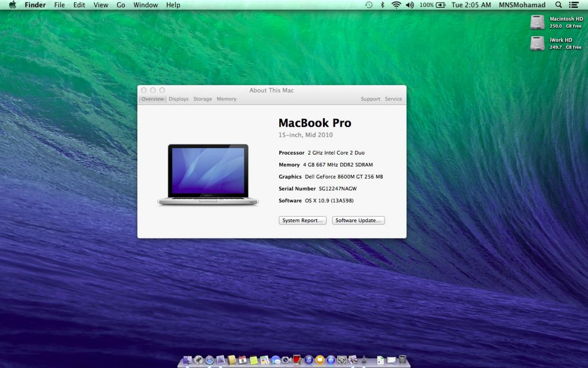This screenshot has width=588, height=368.
Task: Switch to the Overview tab
Action: point(153,99)
